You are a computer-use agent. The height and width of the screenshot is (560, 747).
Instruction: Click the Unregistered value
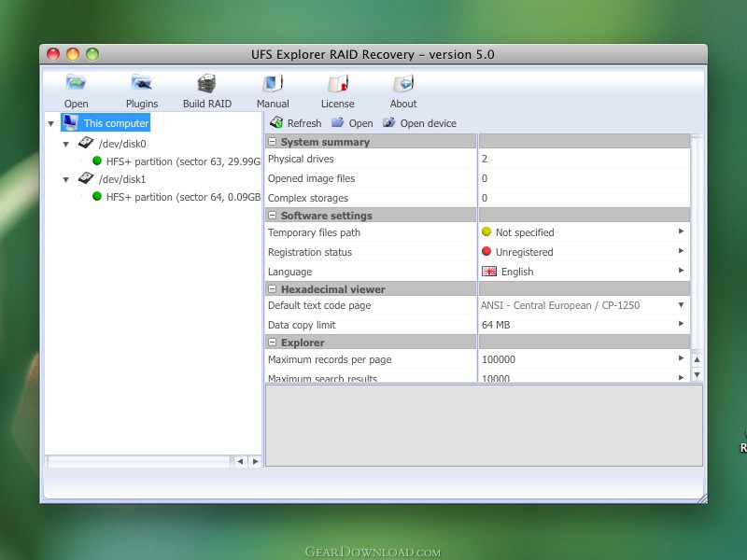click(524, 252)
